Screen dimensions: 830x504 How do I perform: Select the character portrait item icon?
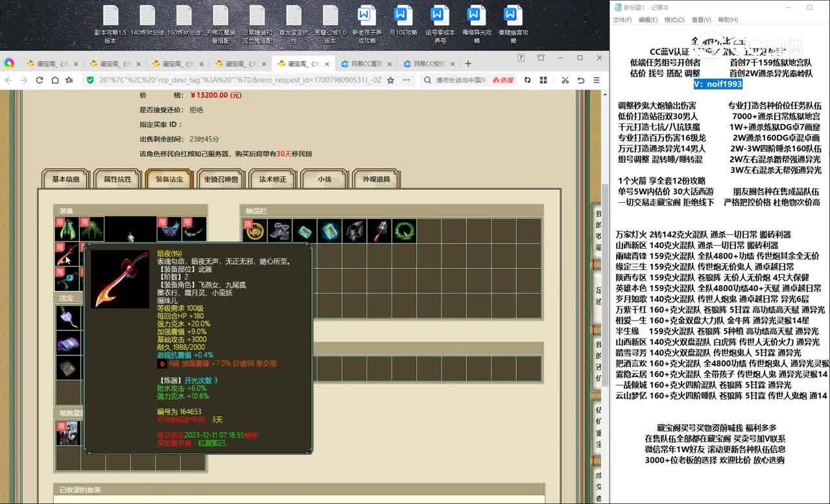[67, 433]
